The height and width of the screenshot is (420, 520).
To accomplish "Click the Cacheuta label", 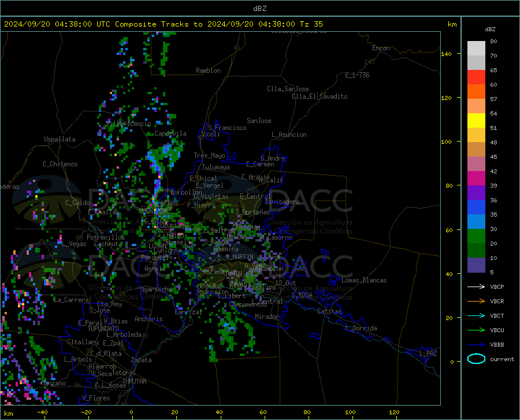I will click(x=109, y=244).
